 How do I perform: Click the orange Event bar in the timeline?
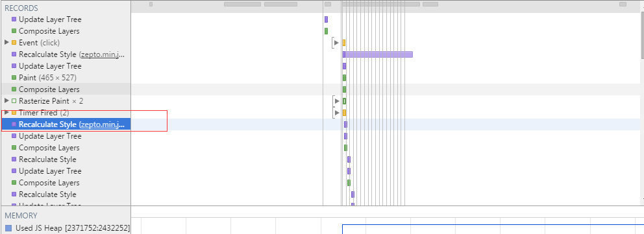coord(344,43)
